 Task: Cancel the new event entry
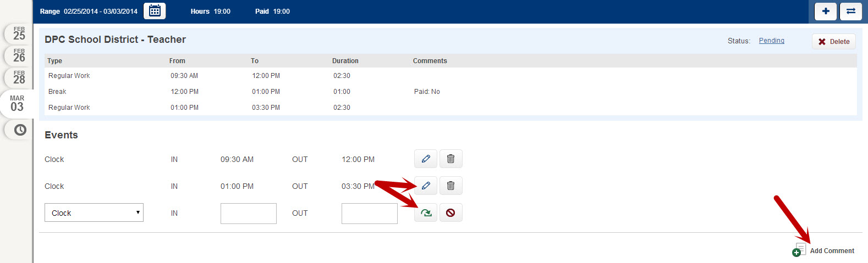451,212
